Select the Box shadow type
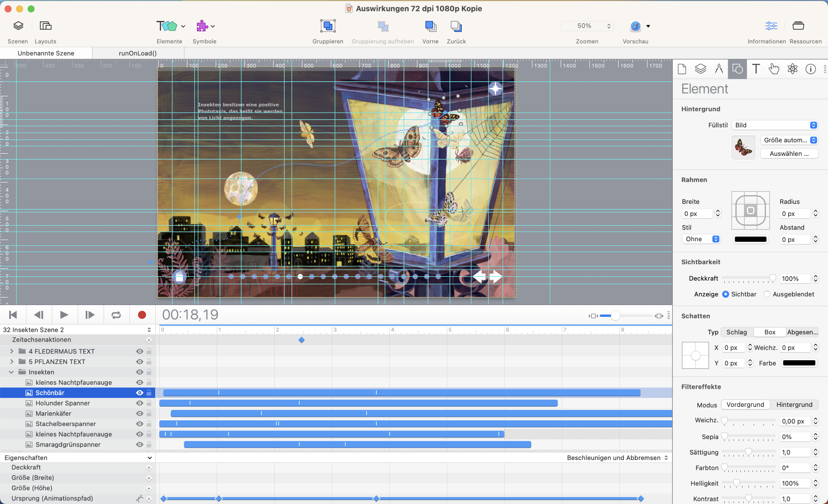Viewport: 828px width, 504px height. [x=770, y=332]
